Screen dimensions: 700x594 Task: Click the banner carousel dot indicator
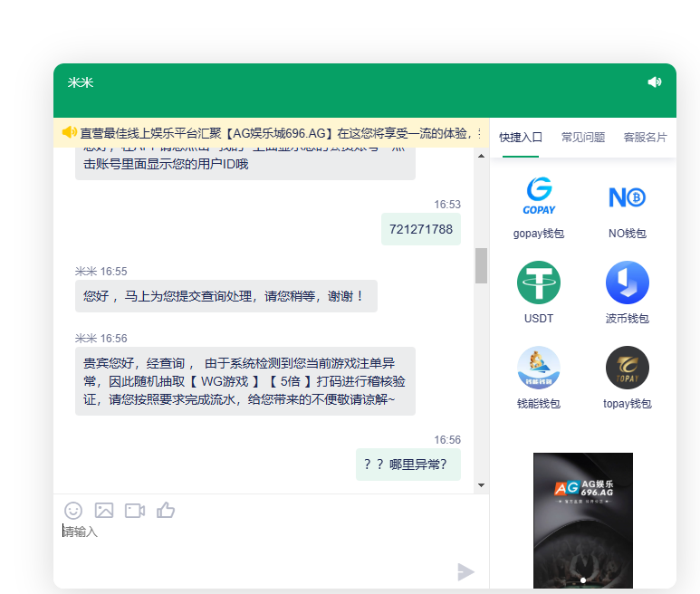583,580
